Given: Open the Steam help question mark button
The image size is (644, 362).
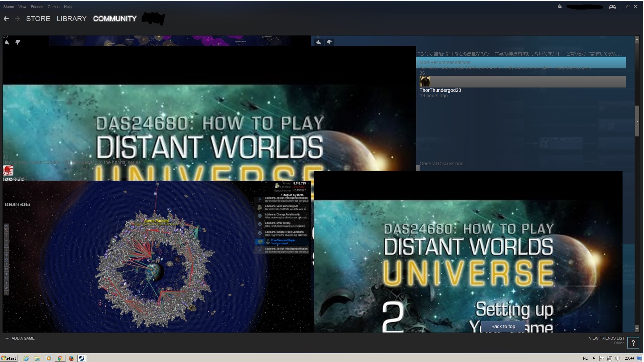Looking at the screenshot, I should point(633,343).
